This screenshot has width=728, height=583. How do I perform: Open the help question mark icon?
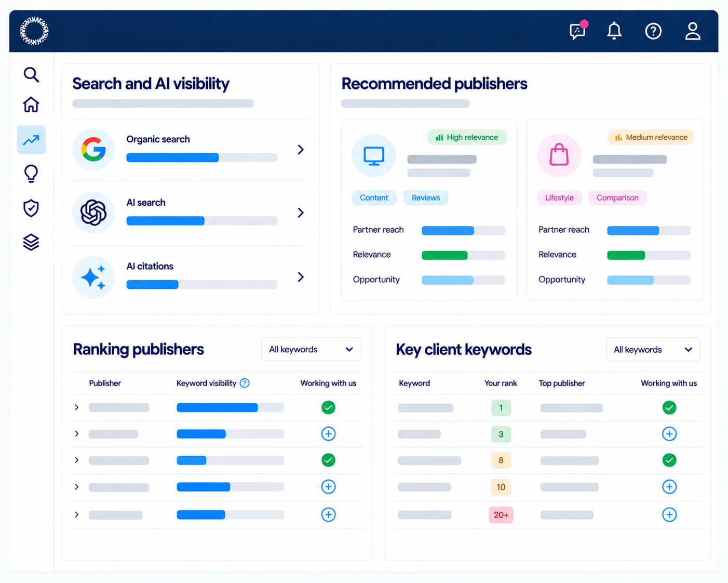tap(653, 31)
